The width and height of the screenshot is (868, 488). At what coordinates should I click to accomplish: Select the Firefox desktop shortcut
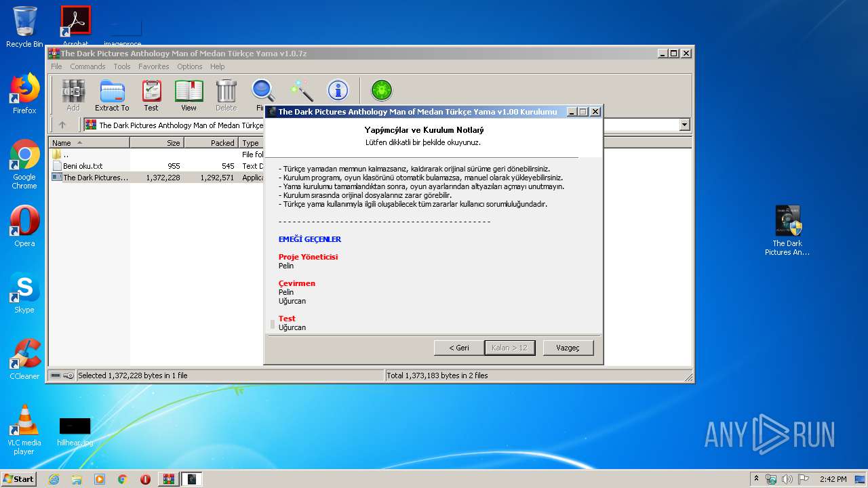(24, 94)
